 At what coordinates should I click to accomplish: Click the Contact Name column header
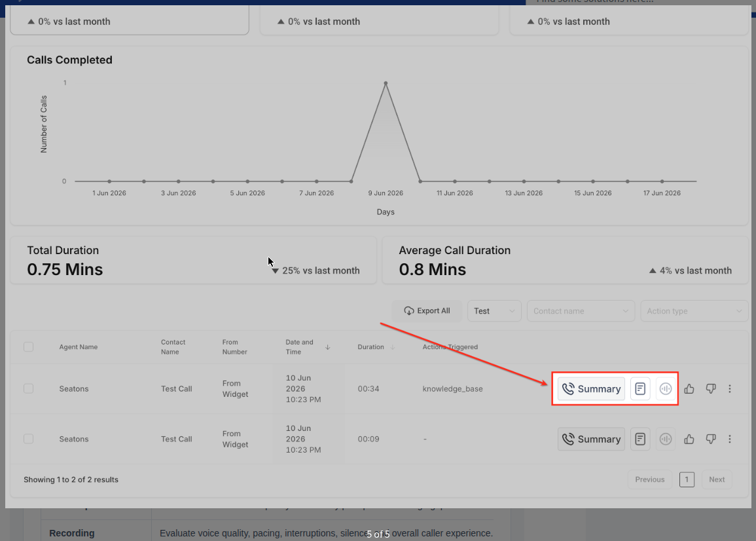click(173, 347)
